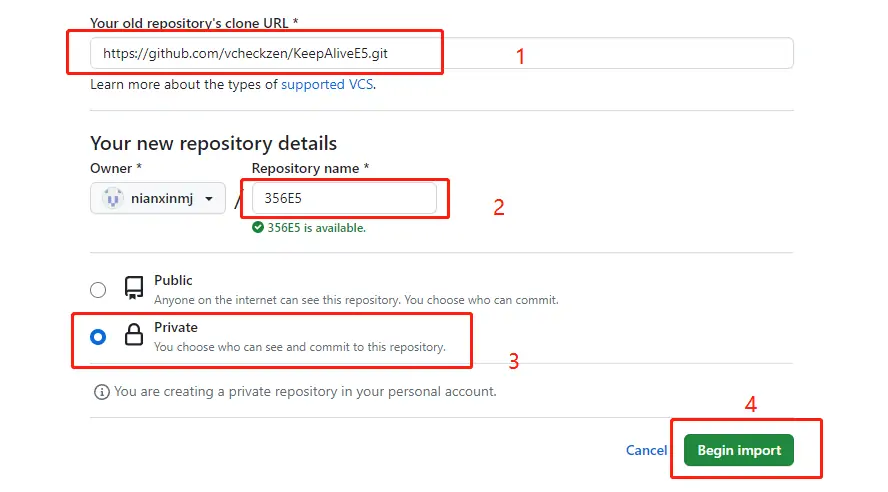888x492 pixels.
Task: Open the supported VCS link
Action: (327, 85)
